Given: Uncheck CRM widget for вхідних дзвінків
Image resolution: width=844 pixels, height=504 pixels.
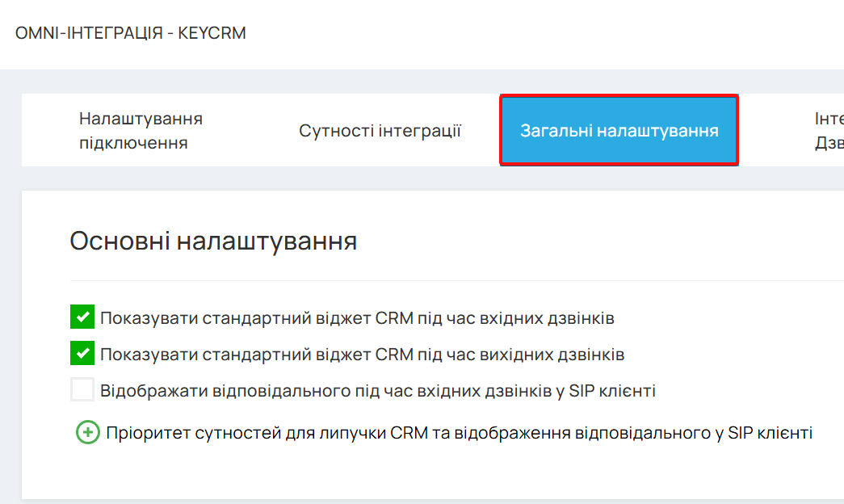Looking at the screenshot, I should coord(82,317).
